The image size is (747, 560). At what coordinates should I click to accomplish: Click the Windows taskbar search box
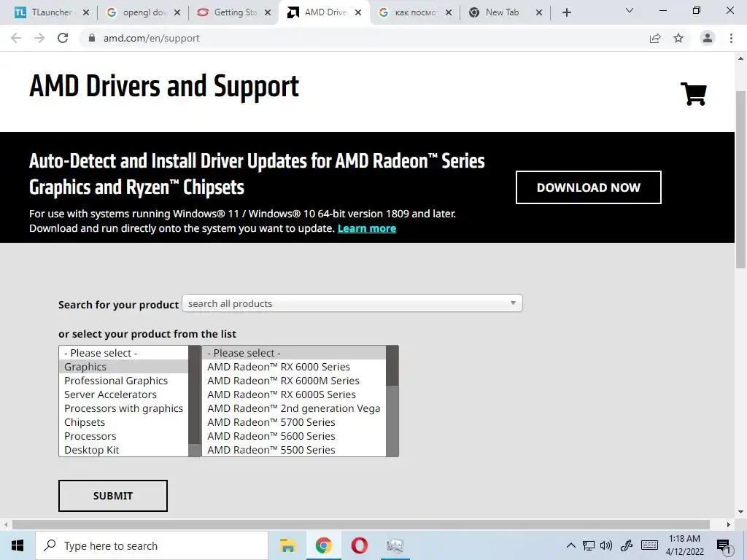coord(152,545)
